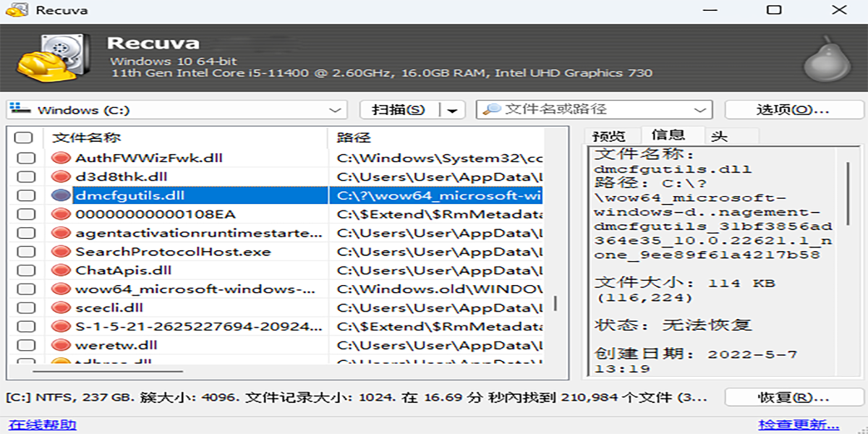Viewport: 868px width, 434px height.
Task: Click the red status dot beside SearchProtocolHost.exe
Action: (60, 252)
